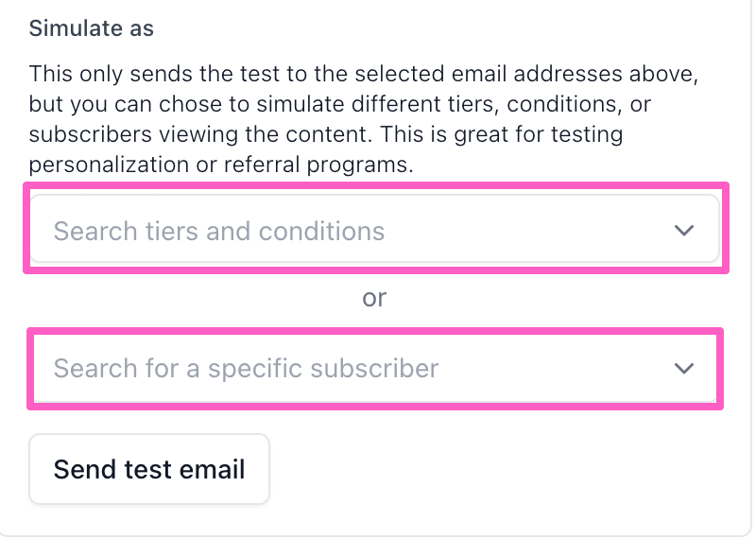Open the "Search for a specific subscriber" dropdown

374,368
